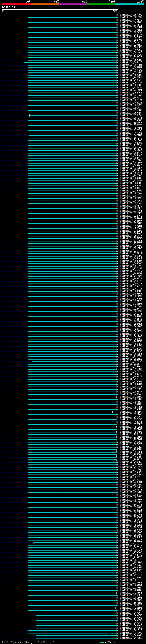Select the UniRef100_P04781 label
The image size is (146, 644).
point(131,316)
